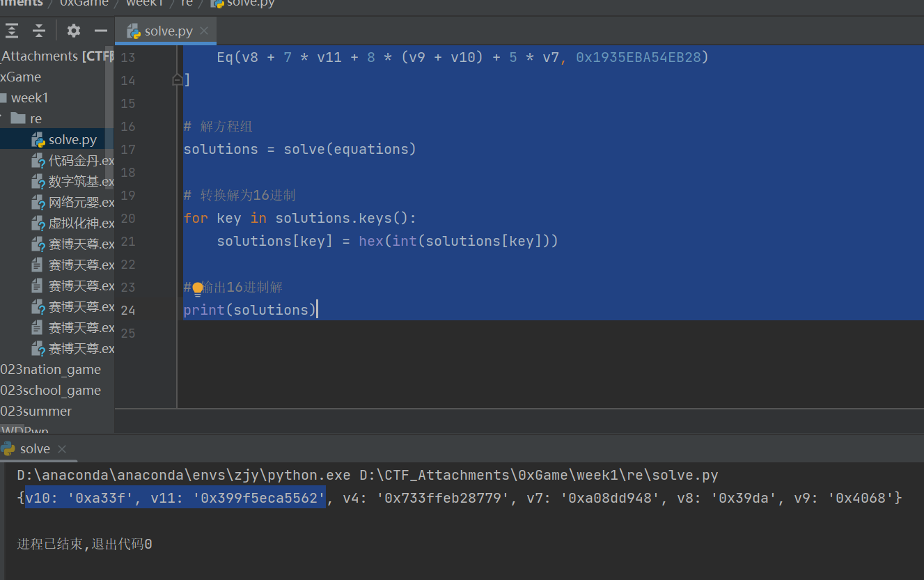Select solve.py in the project tree
Screen dimensions: 924x580
tap(72, 140)
